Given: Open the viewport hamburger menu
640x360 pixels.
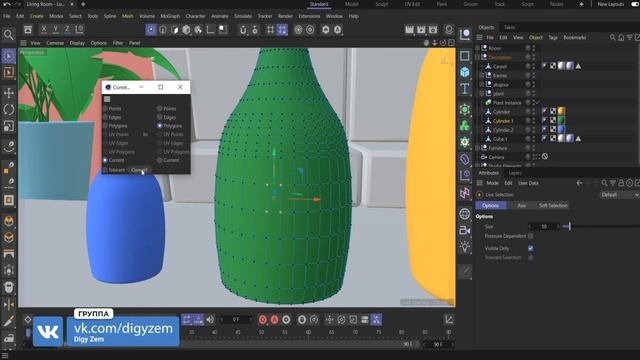Looking at the screenshot, I should point(23,43).
